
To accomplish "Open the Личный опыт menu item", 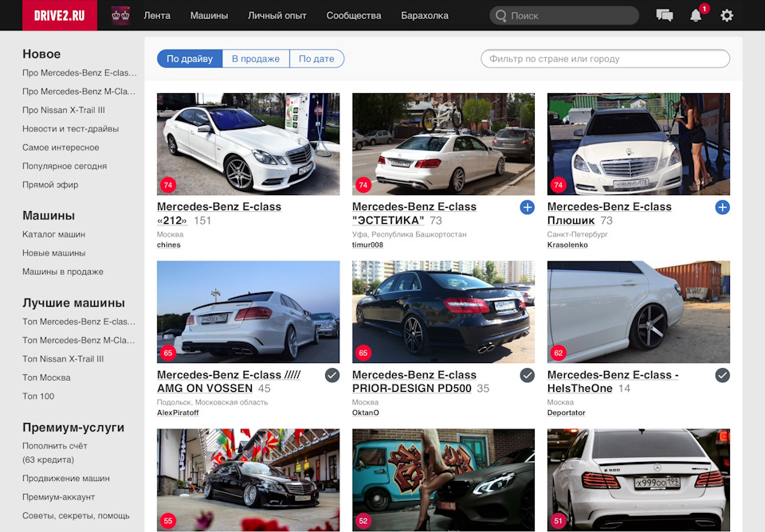I will click(277, 16).
